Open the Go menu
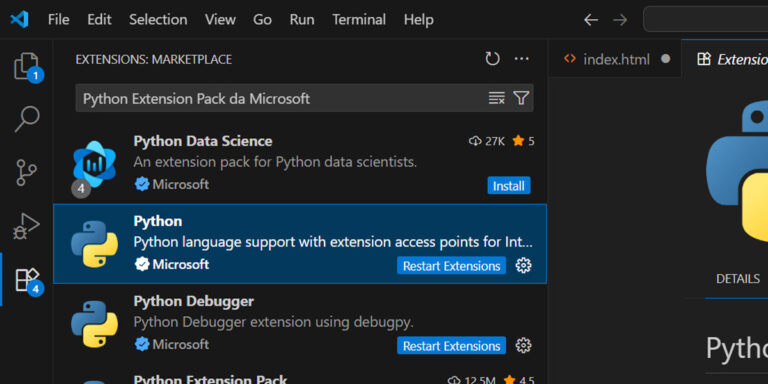This screenshot has height=384, width=768. pyautogui.click(x=263, y=20)
